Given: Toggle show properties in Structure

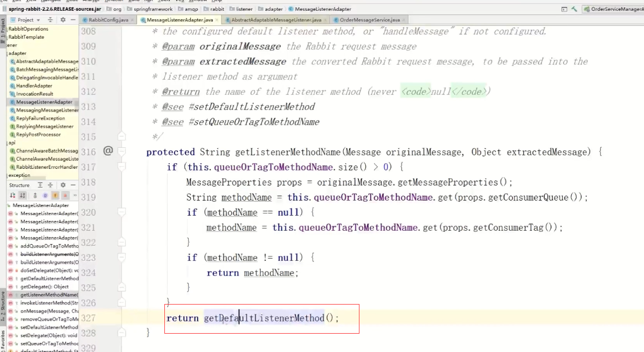Looking at the screenshot, I should 45,196.
